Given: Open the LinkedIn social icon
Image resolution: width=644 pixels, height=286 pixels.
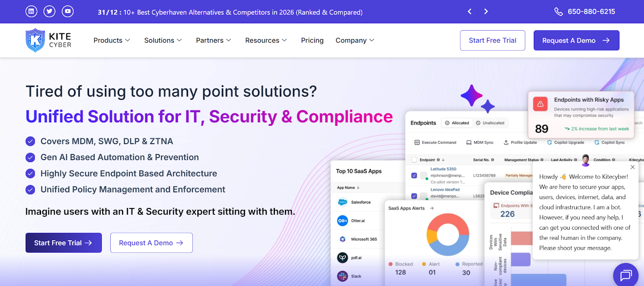Looking at the screenshot, I should (x=31, y=11).
